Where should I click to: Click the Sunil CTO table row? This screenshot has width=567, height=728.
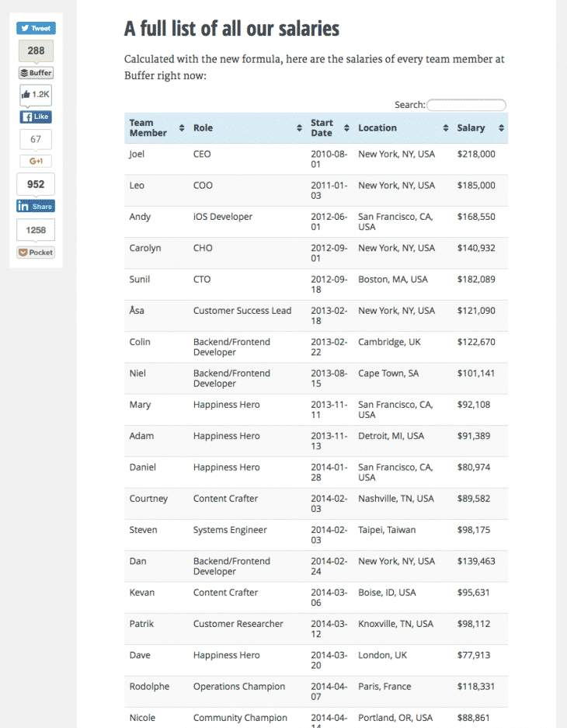click(x=315, y=284)
